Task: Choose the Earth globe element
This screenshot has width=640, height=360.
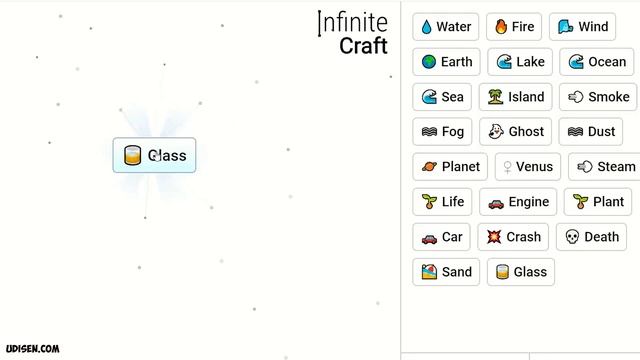Action: point(446,62)
